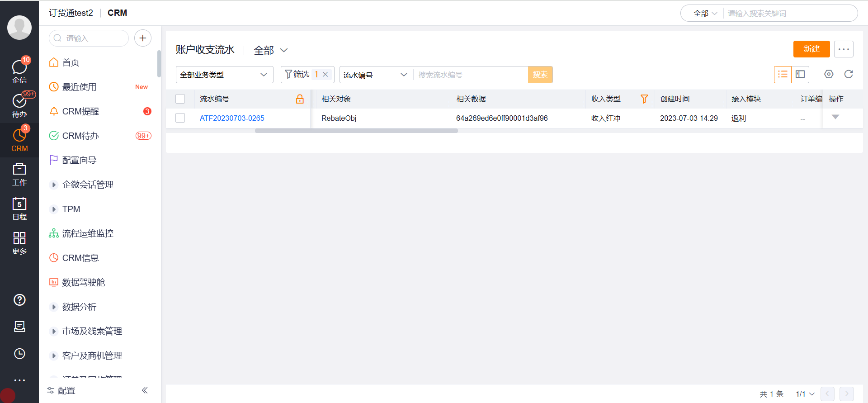This screenshot has width=868, height=403.
Task: Open the row action dropdown arrow
Action: click(835, 117)
